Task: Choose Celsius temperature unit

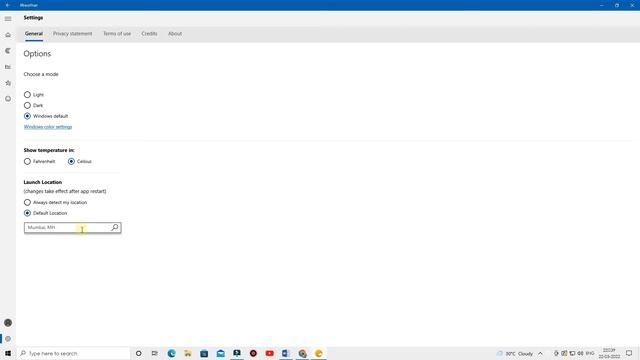Action: pos(71,161)
